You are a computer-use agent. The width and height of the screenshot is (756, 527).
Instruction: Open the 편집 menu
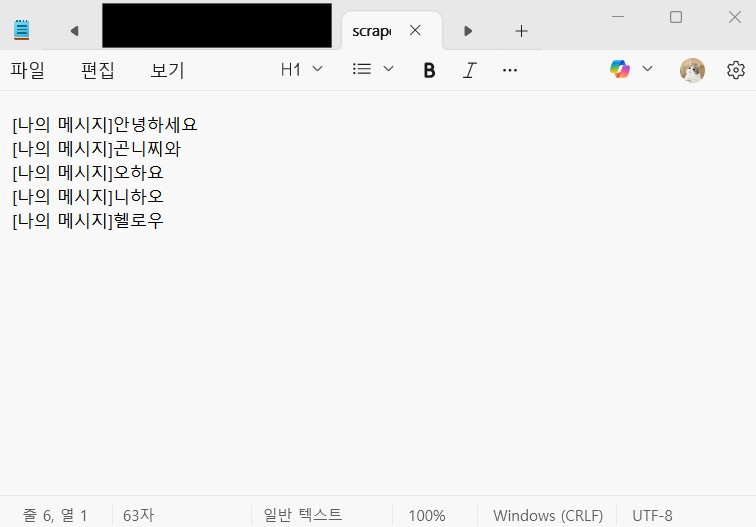point(98,70)
